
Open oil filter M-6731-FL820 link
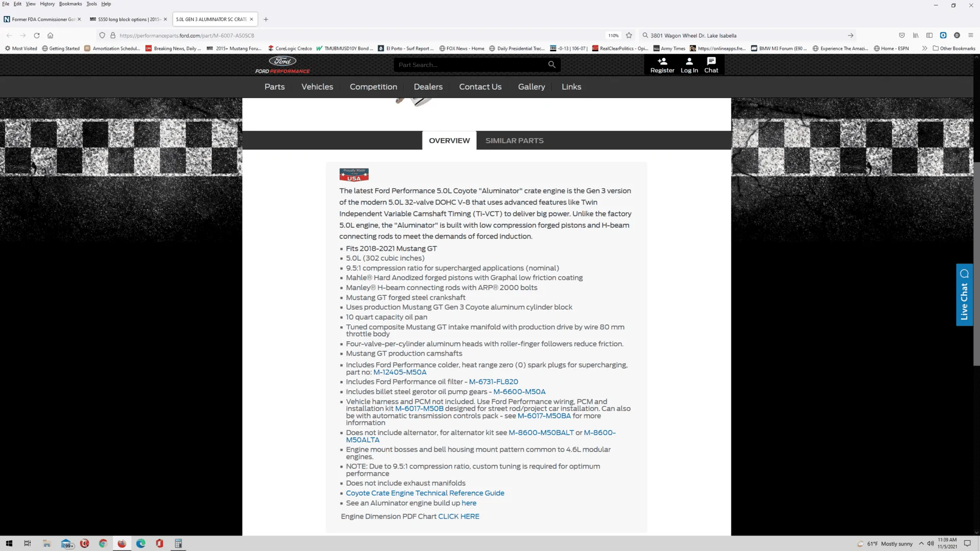(x=494, y=382)
